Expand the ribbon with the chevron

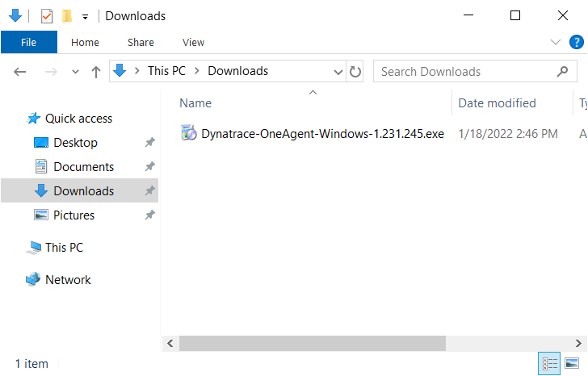click(556, 42)
